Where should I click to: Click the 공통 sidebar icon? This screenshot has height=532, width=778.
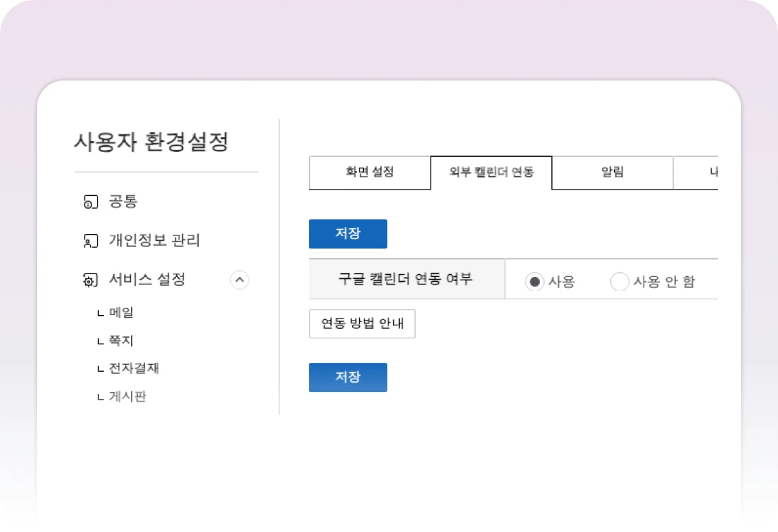[x=88, y=202]
